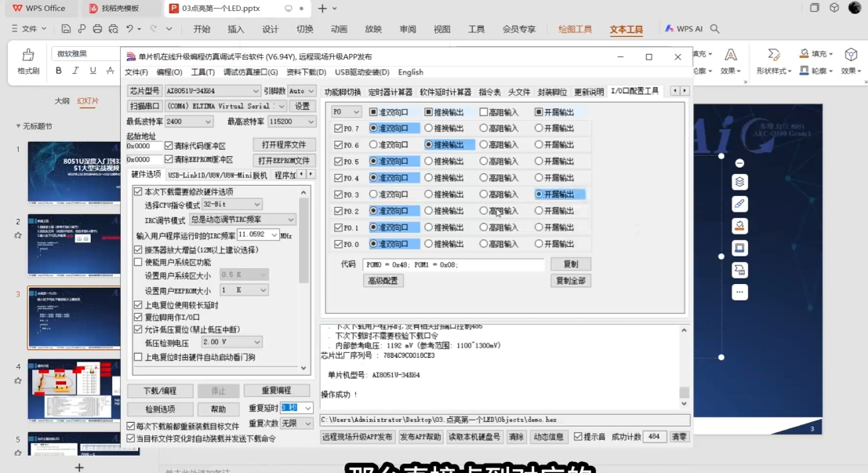The image size is (868, 473).
Task: Click the layers floating icon next to slide
Action: tap(739, 181)
